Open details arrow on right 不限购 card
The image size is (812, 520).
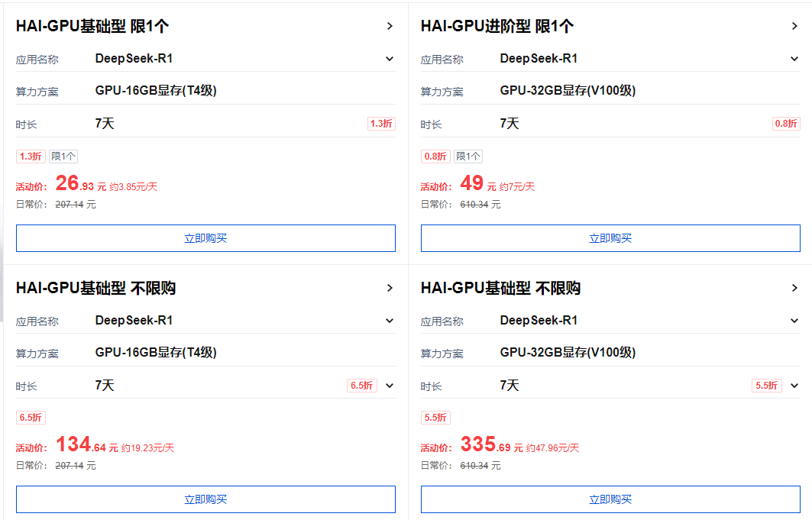coord(794,288)
